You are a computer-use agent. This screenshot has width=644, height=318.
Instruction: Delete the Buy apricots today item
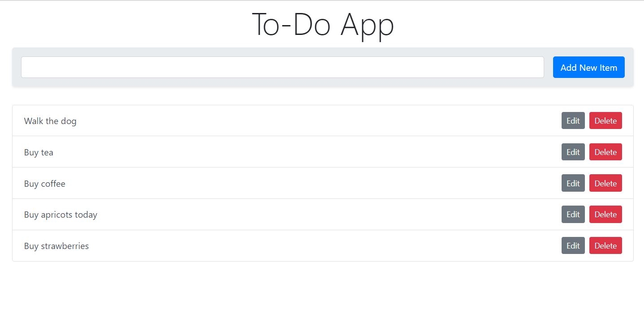click(605, 214)
